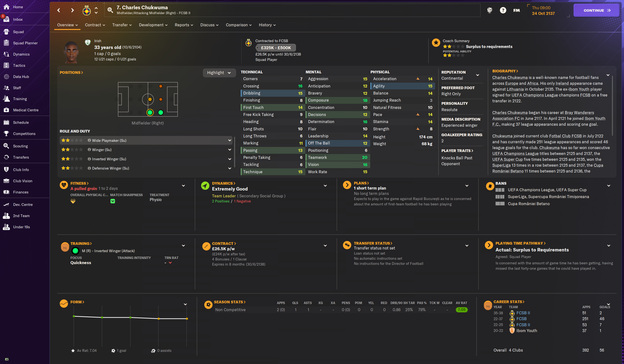The width and height of the screenshot is (624, 364).
Task: Click the 7.05 average rating badge
Action: [x=461, y=310]
